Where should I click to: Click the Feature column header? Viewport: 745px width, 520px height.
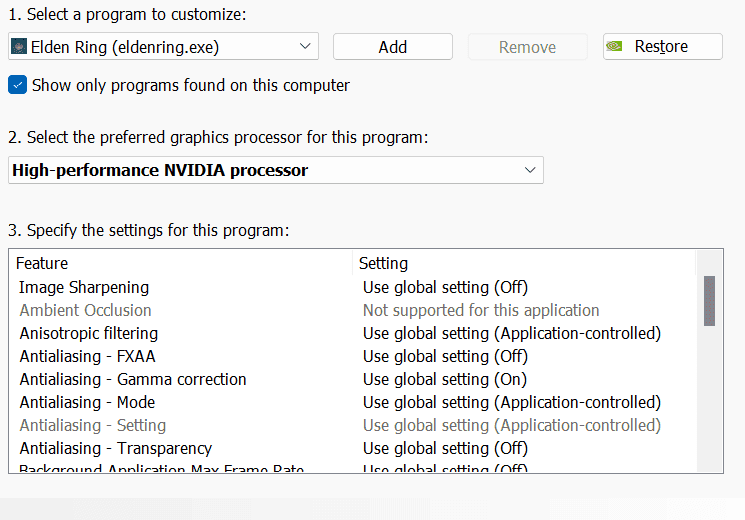tap(42, 263)
